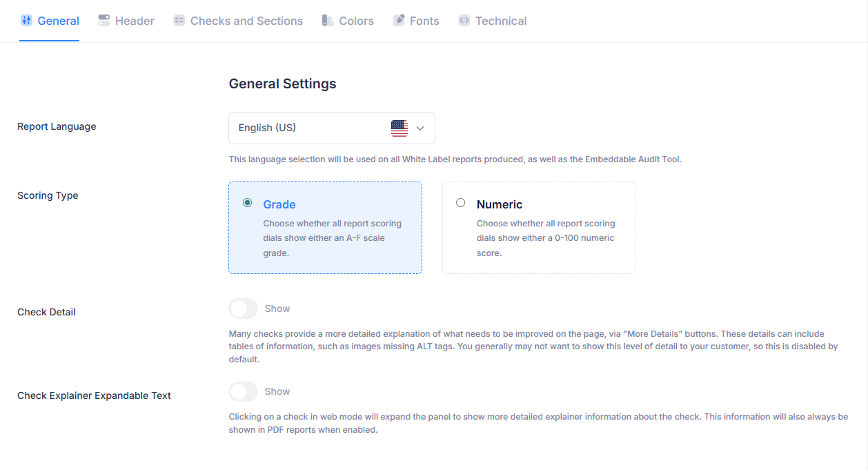
Task: Click English (US) language selection text
Action: click(x=267, y=128)
